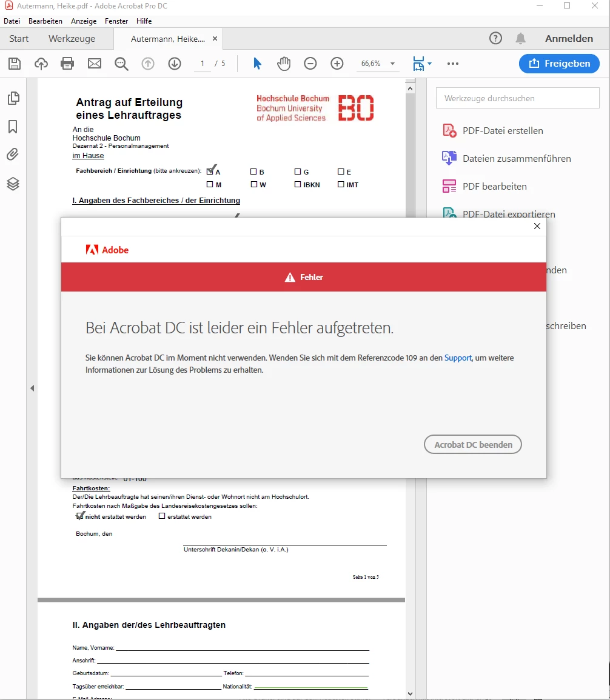Viewport: 610px width, 700px height.
Task: Open the help question mark icon
Action: pos(495,38)
